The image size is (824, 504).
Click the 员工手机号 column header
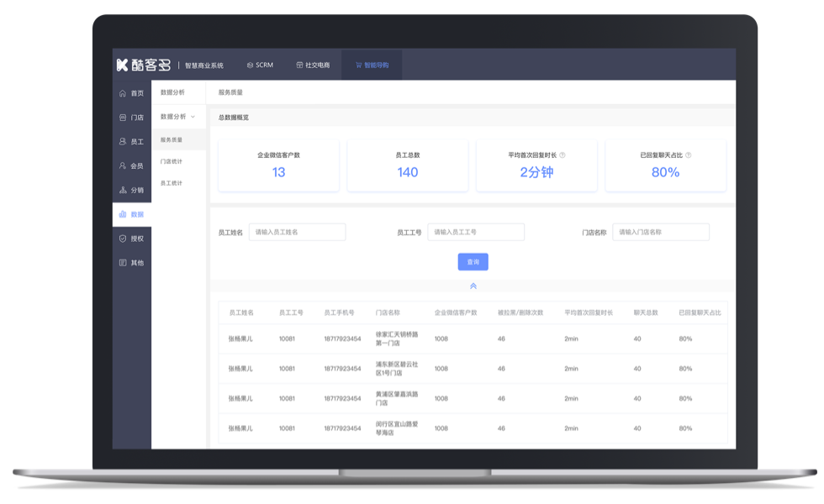[339, 312]
